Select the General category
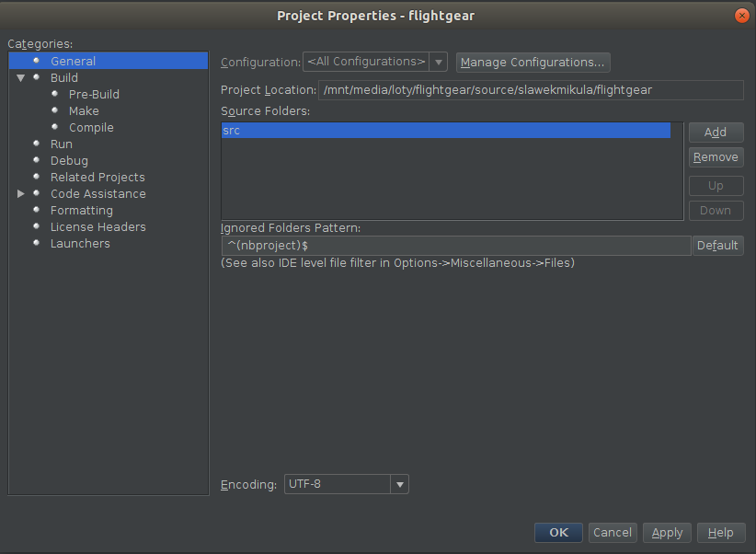This screenshot has width=756, height=554. point(109,61)
